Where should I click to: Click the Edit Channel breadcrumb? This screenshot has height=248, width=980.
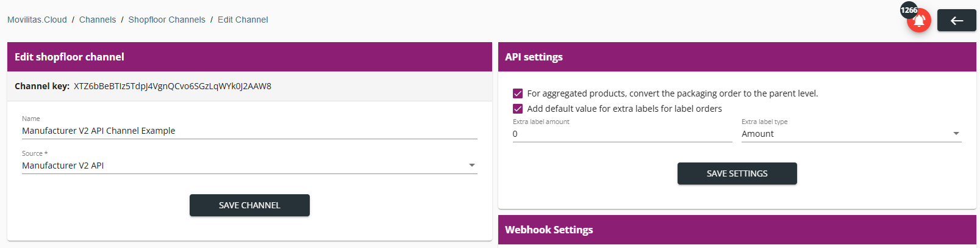243,20
